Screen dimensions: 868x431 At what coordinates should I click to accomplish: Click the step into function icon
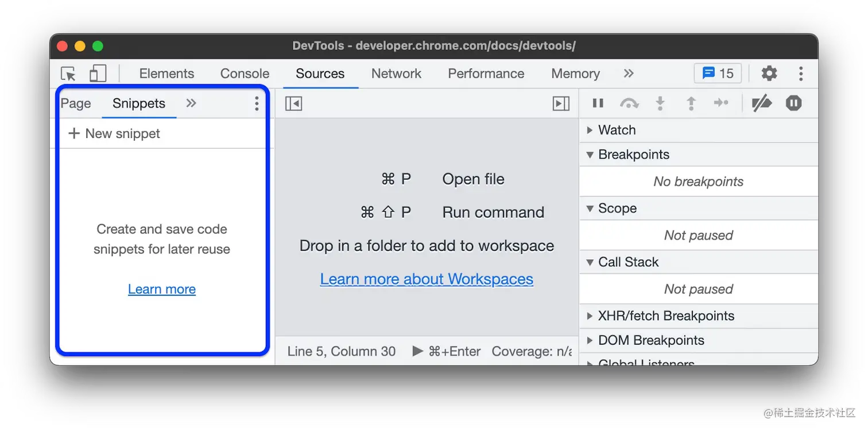pyautogui.click(x=660, y=103)
